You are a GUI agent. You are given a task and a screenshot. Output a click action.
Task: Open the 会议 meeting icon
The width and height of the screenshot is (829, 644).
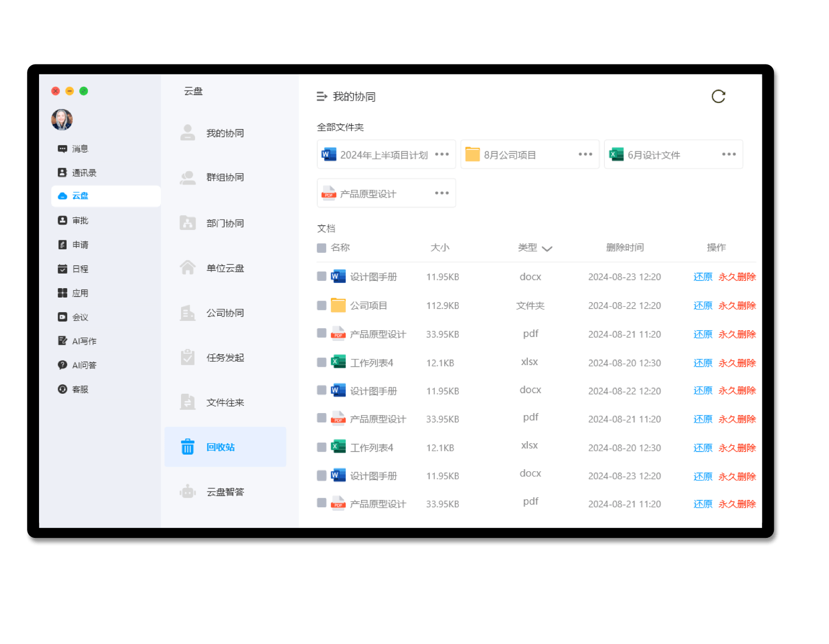coord(62,317)
